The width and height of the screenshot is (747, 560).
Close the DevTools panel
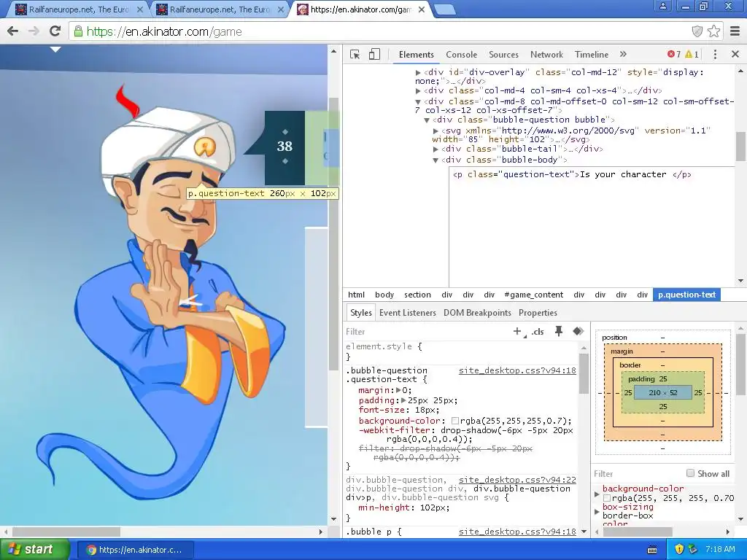735,54
